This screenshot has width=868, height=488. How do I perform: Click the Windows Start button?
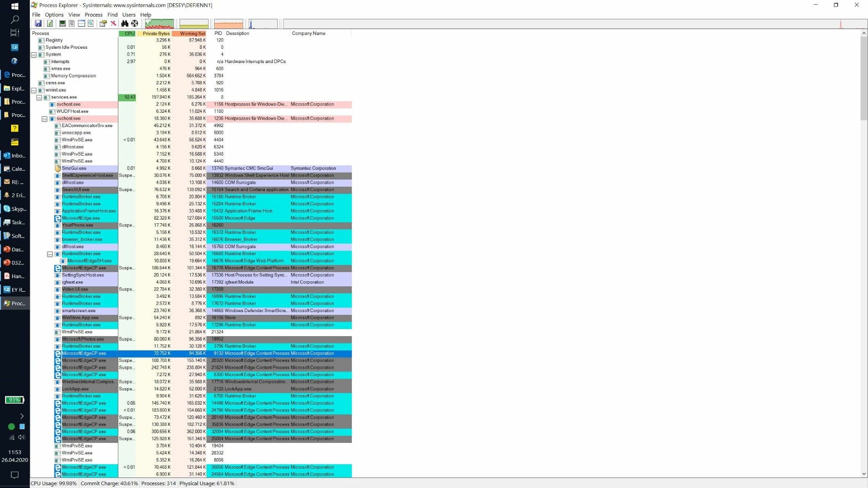point(15,6)
